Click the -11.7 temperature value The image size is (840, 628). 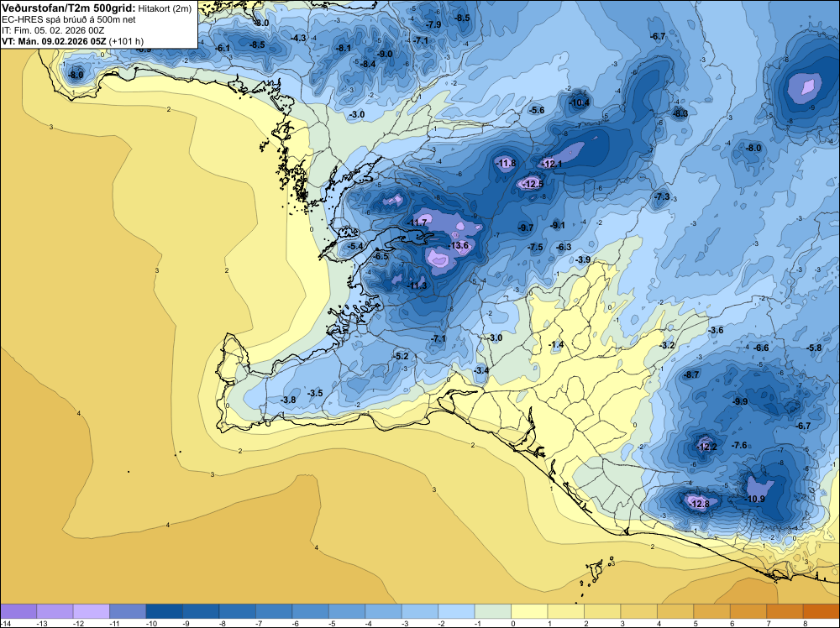pyautogui.click(x=417, y=222)
